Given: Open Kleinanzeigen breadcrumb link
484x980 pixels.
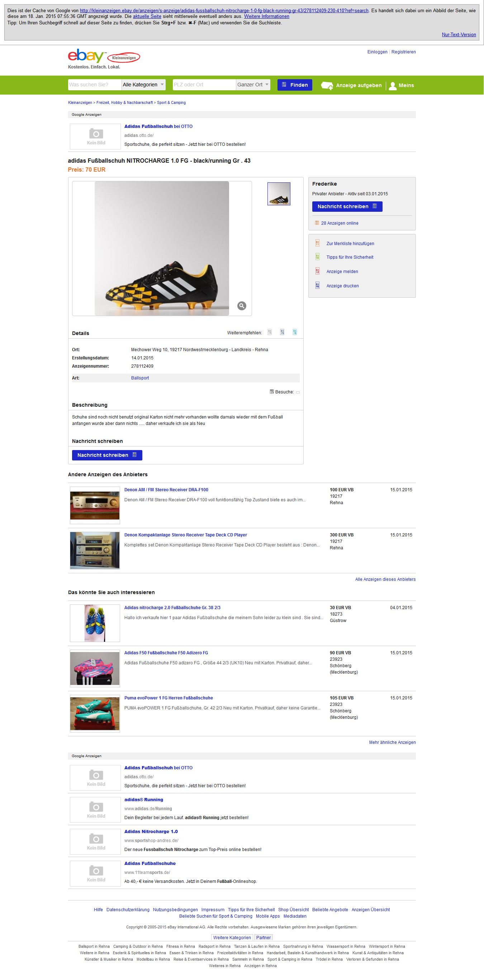Looking at the screenshot, I should pos(80,103).
